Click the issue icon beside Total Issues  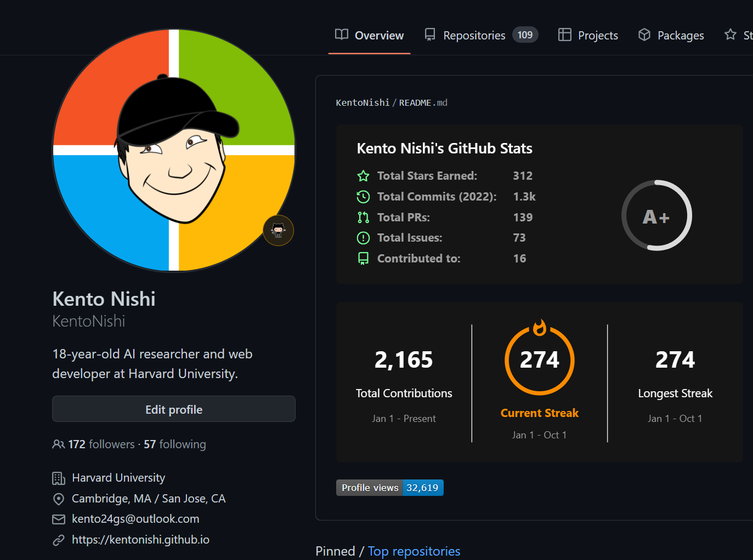(x=363, y=237)
